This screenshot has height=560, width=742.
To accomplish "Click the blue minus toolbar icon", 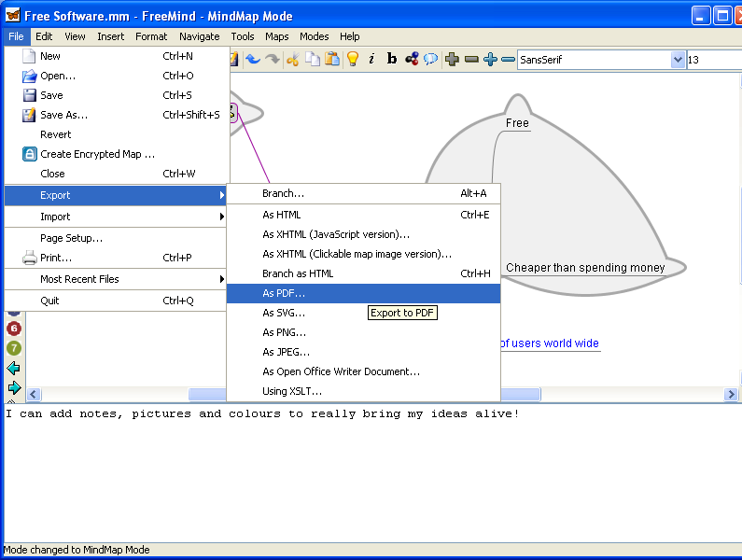I will tap(508, 59).
